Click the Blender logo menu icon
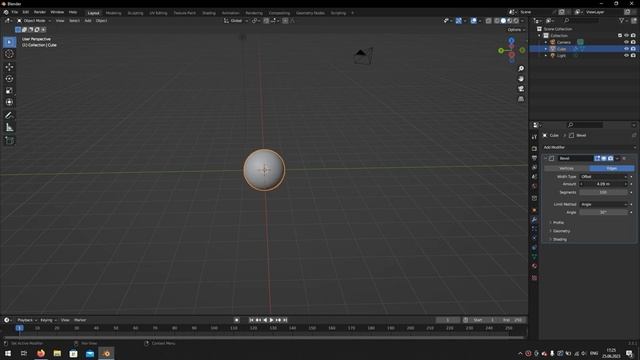Viewport: 640px width, 360px height. click(6, 12)
